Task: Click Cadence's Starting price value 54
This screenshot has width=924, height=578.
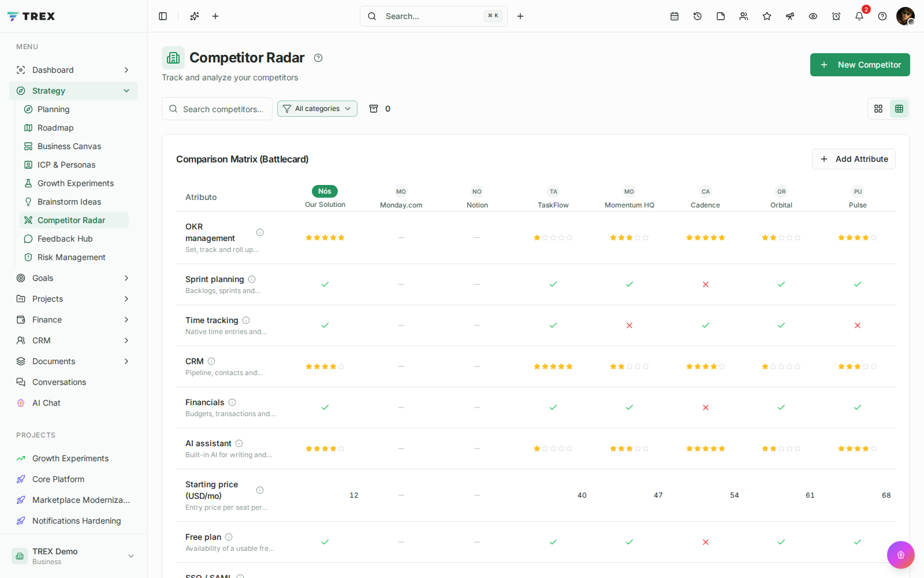Action: coord(735,495)
